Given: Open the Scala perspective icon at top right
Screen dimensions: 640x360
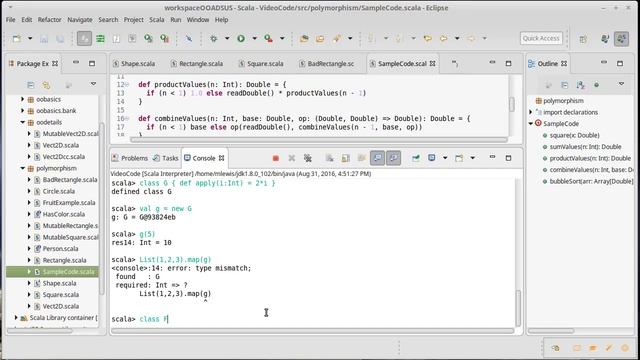Looking at the screenshot, I should (x=622, y=38).
